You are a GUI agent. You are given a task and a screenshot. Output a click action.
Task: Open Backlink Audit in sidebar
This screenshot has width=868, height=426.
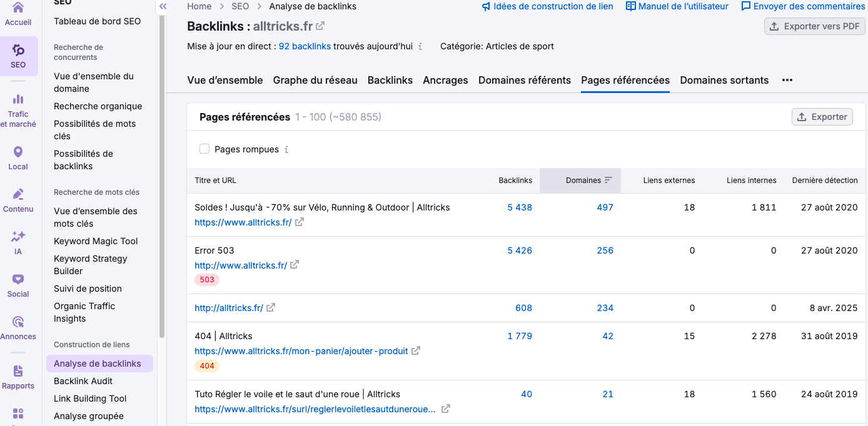pos(83,381)
